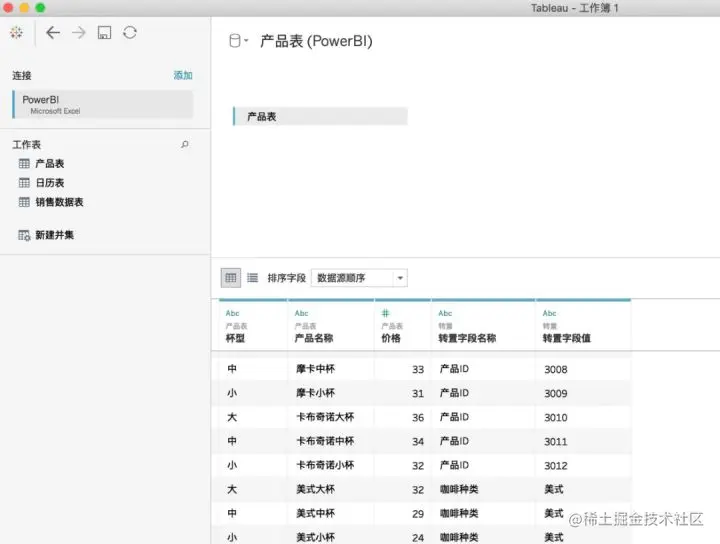Click price 33 in 摩卡中杯 row

click(x=418, y=370)
